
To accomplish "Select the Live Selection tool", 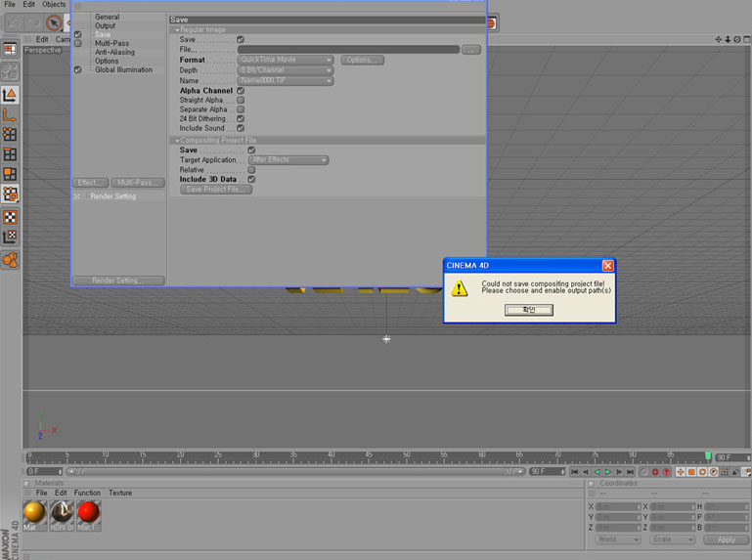I will click(x=54, y=22).
